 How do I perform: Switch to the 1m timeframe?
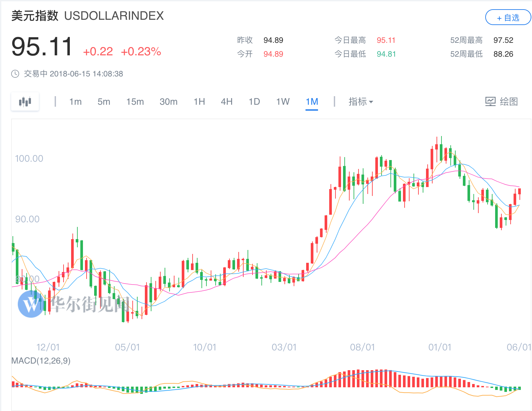tap(75, 102)
